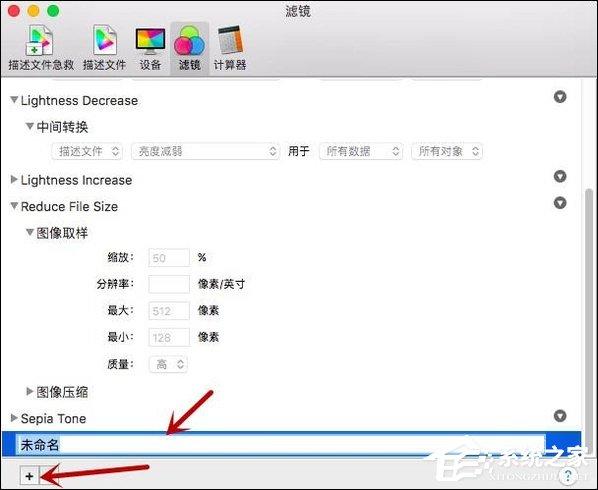The height and width of the screenshot is (490, 598).
Task: Collapse the Reduce File Size filter
Action: pyautogui.click(x=14, y=206)
